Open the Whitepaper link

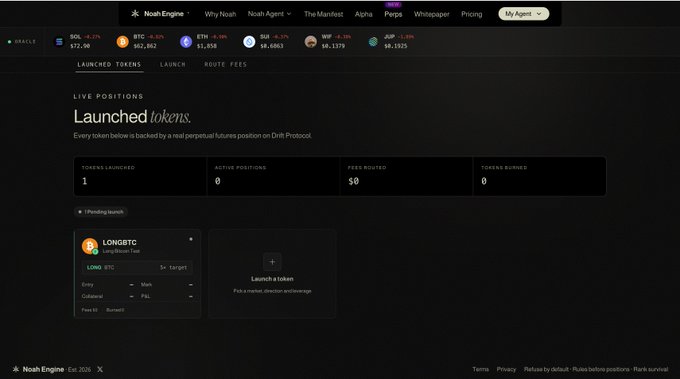point(432,14)
